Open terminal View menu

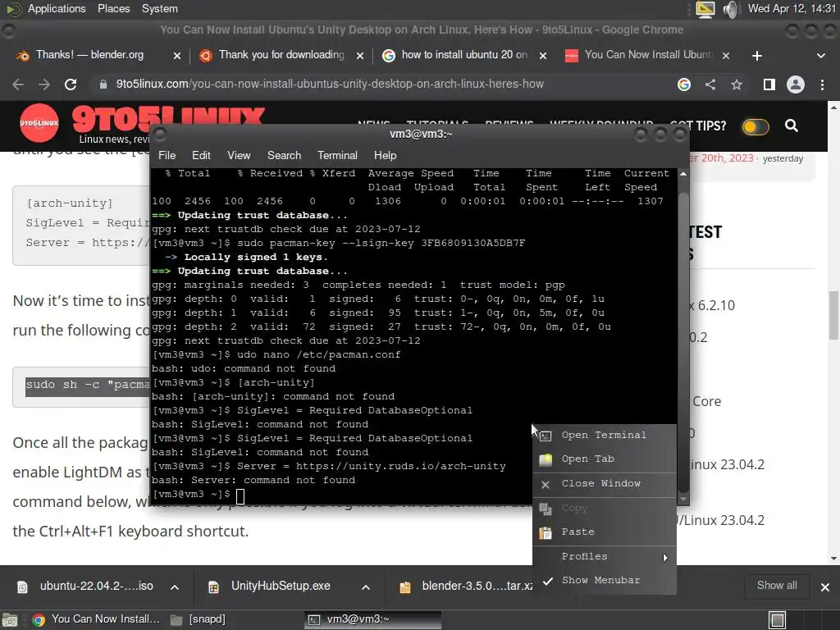tap(239, 155)
